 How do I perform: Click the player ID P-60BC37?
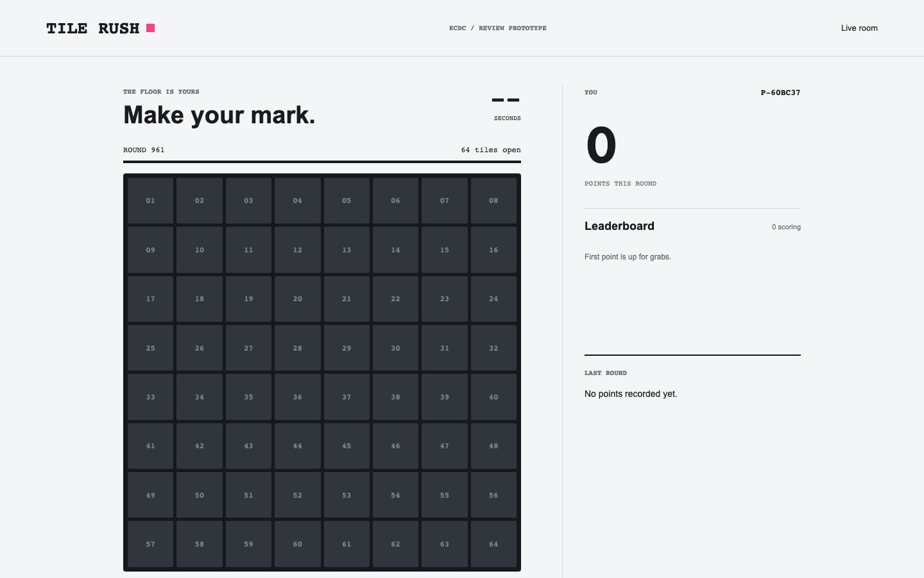pos(780,92)
